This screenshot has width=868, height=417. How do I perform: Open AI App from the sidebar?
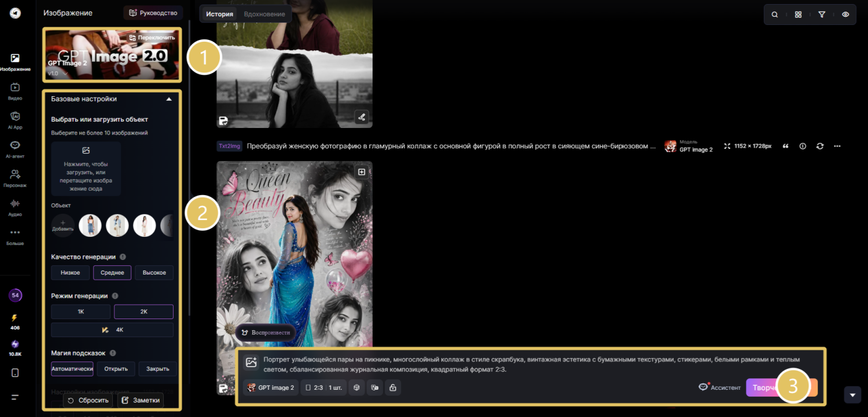[15, 120]
